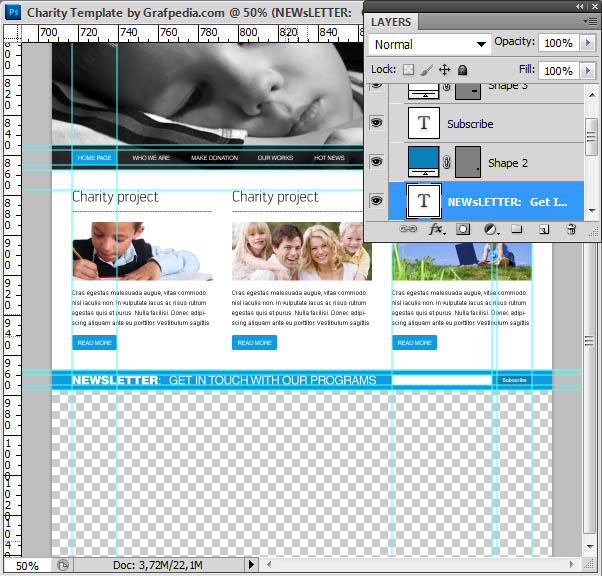Create a new layer
This screenshot has height=576, width=602.
pos(544,230)
